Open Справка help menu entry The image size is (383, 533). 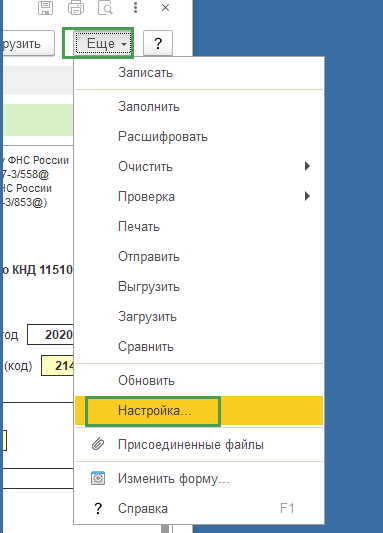[199, 509]
